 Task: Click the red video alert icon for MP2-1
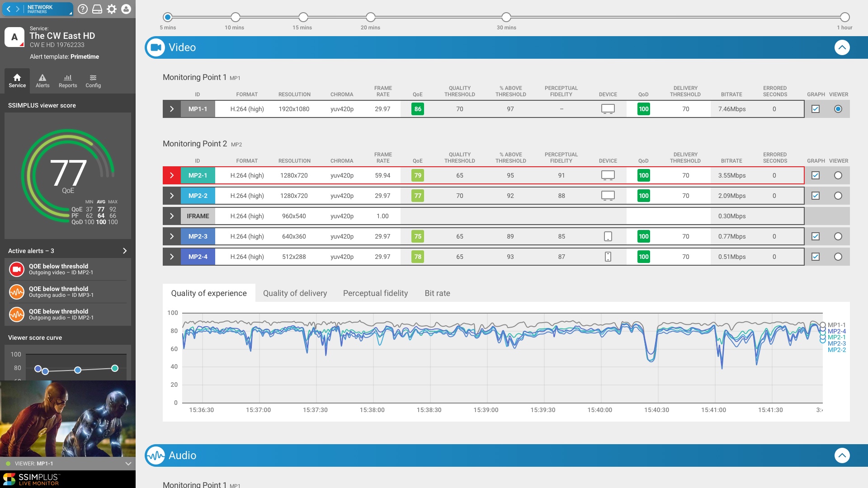[x=17, y=269]
